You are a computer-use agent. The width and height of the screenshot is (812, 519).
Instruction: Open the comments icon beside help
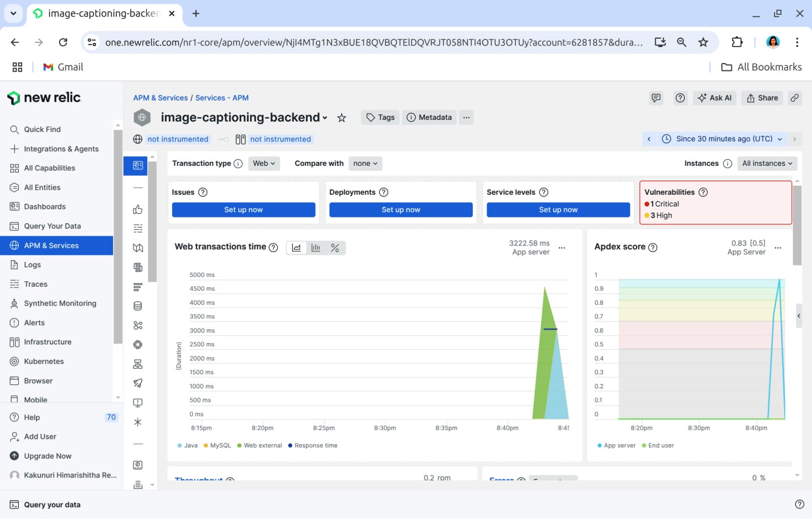click(656, 98)
